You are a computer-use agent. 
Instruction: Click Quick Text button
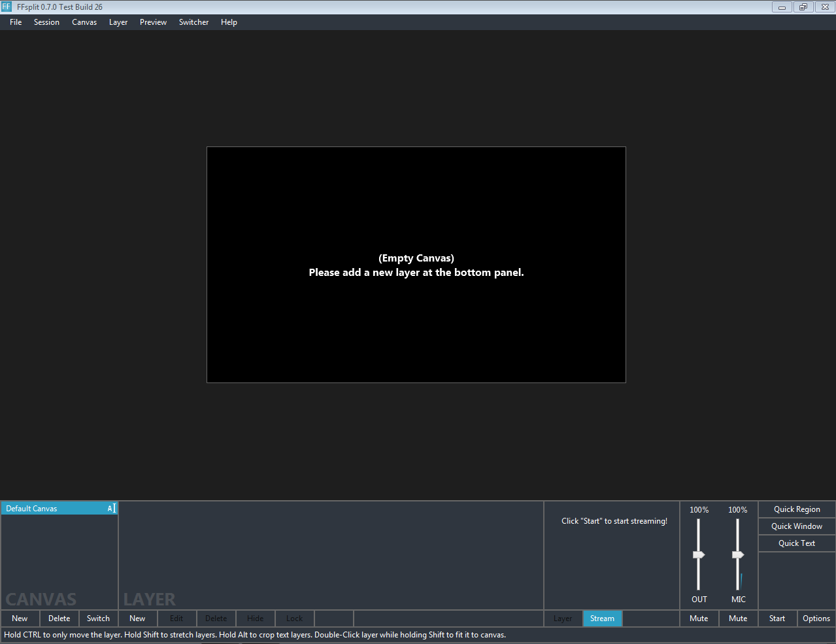coord(797,543)
